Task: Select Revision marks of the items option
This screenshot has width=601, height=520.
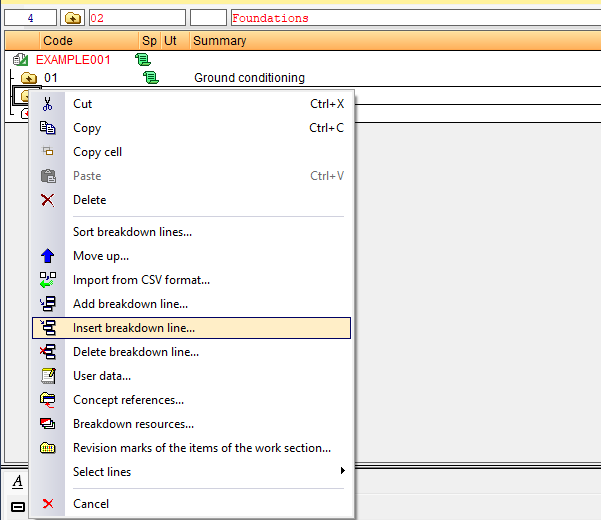Action: coord(192,448)
